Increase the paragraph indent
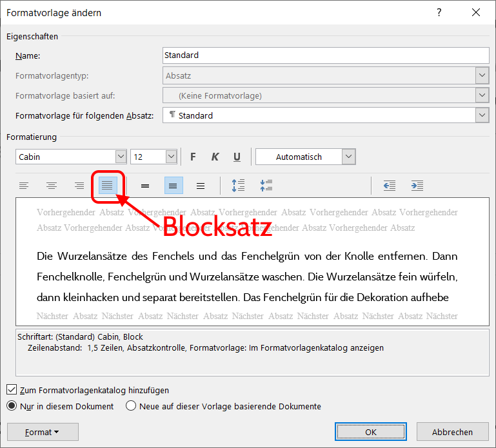Viewport: 496px width, 448px height. click(x=417, y=186)
